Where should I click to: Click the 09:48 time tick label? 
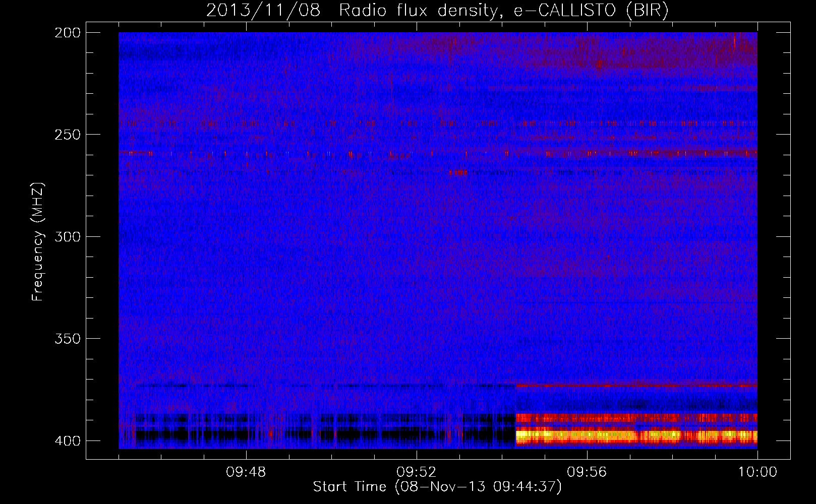pos(246,472)
